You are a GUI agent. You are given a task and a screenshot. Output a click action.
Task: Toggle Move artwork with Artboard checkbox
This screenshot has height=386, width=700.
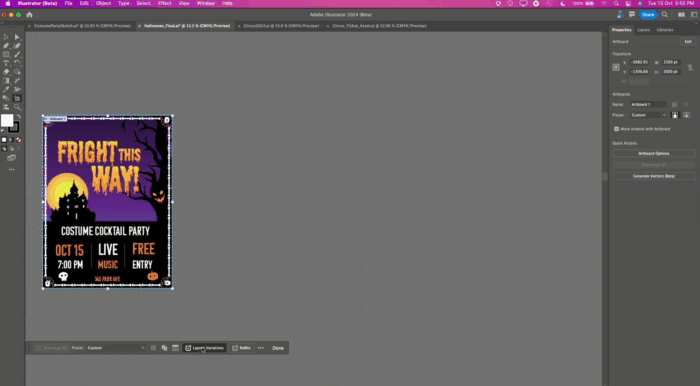point(617,129)
